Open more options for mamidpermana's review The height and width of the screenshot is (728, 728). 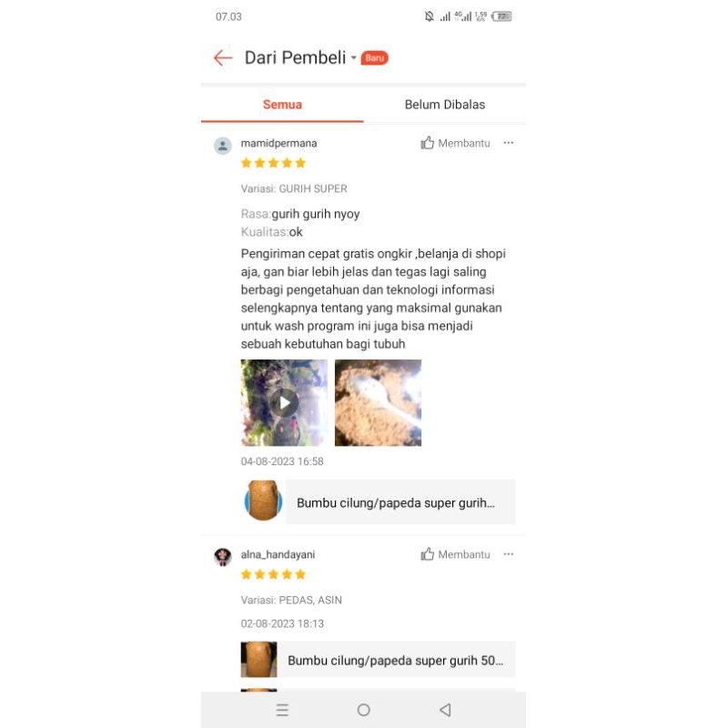tap(509, 143)
